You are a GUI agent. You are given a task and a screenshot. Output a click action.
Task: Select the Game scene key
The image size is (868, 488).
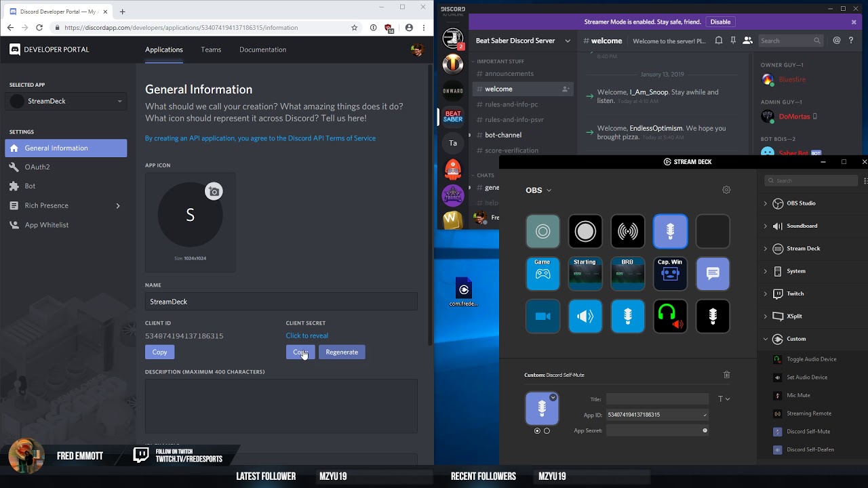coord(542,274)
